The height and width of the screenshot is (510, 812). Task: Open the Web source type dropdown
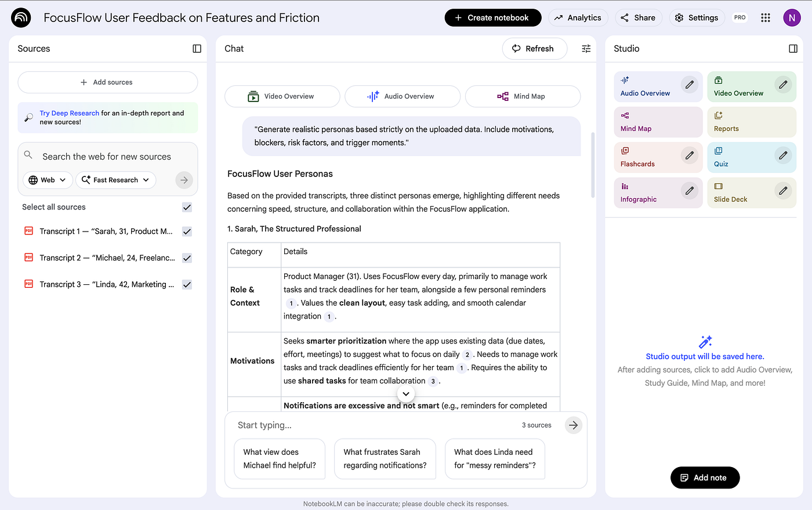48,180
